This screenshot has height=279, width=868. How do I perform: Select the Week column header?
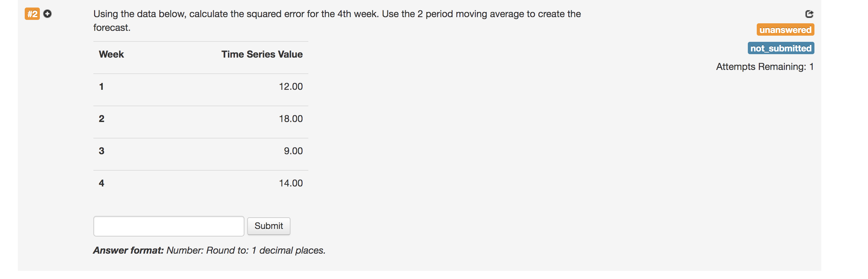point(111,54)
